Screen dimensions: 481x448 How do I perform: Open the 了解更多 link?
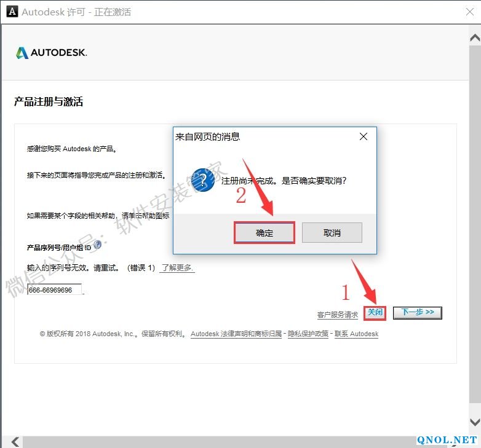[x=177, y=268]
